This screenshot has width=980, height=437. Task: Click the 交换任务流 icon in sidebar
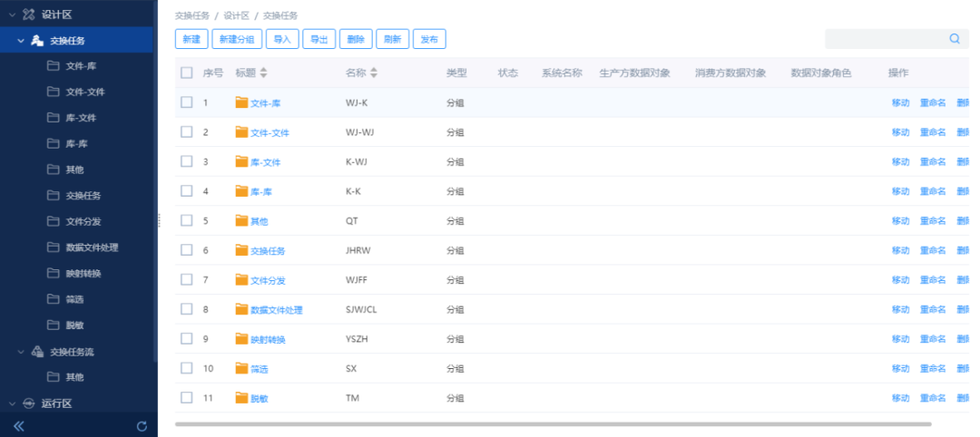[x=37, y=352]
